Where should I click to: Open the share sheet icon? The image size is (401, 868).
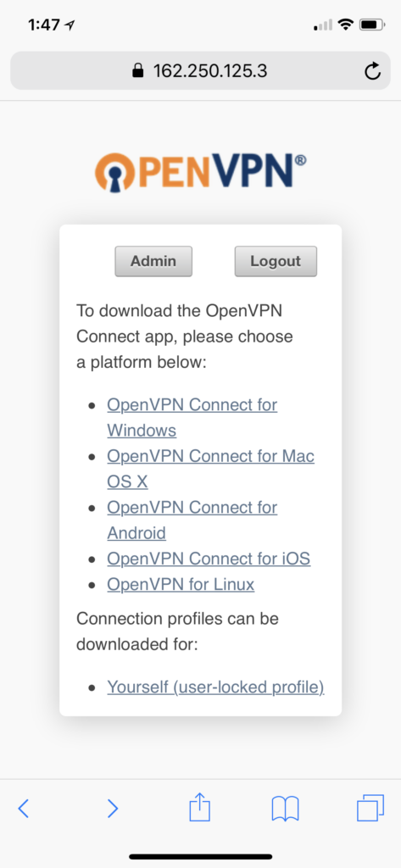coord(200,807)
